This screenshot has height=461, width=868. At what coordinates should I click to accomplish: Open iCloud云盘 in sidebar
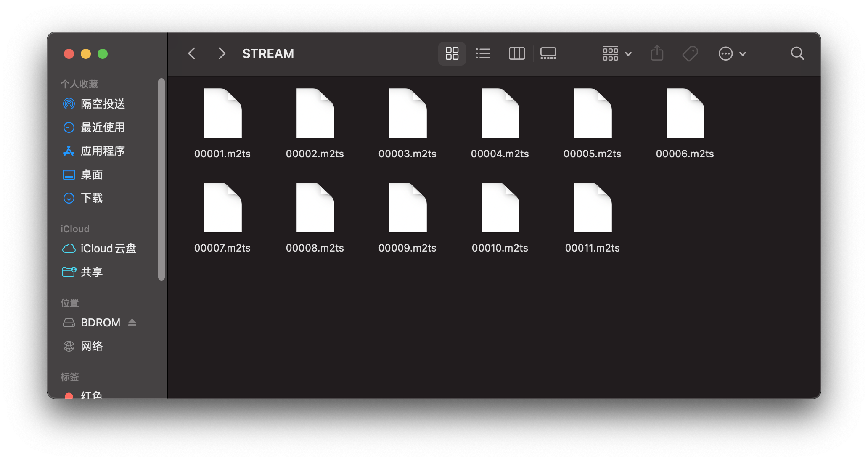click(108, 249)
